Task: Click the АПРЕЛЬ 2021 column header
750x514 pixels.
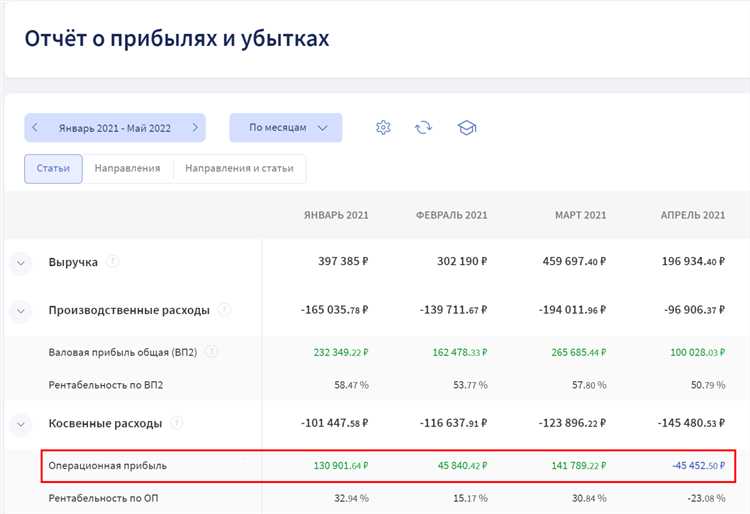Action: tap(693, 215)
